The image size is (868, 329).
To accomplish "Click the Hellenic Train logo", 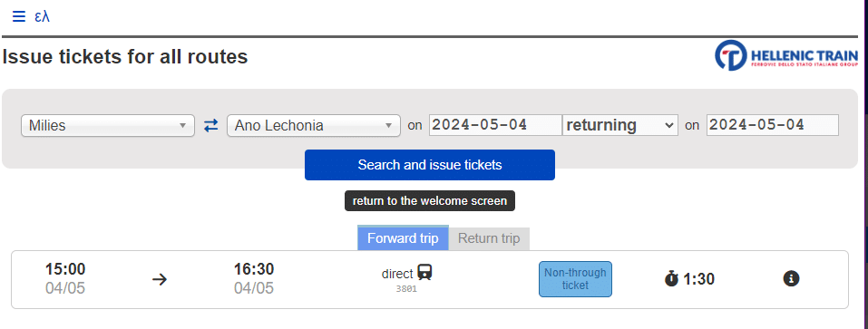I will coord(786,54).
